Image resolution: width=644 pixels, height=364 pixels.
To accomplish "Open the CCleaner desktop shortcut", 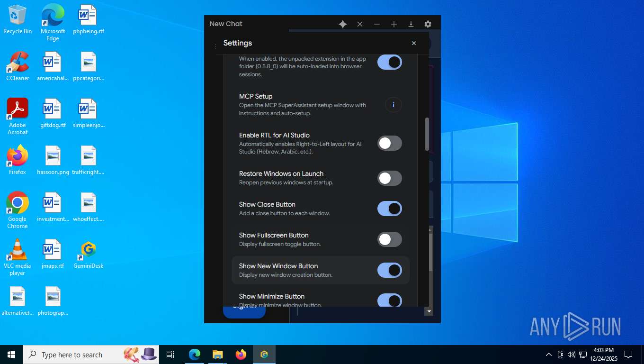I will point(18,66).
